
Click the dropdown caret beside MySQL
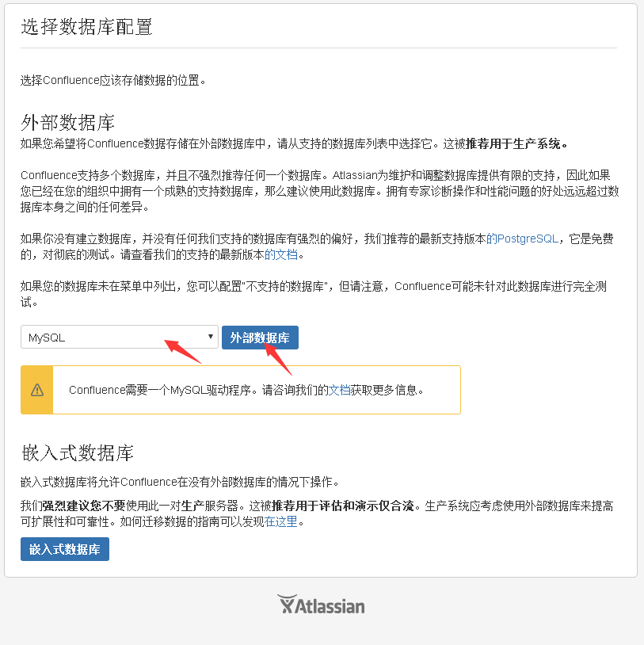[211, 337]
